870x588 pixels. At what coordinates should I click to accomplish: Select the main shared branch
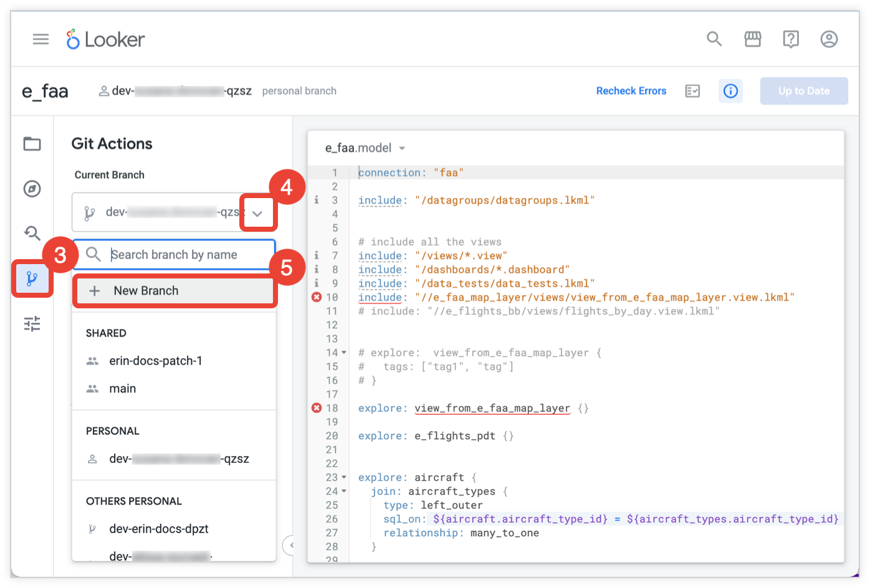click(123, 389)
